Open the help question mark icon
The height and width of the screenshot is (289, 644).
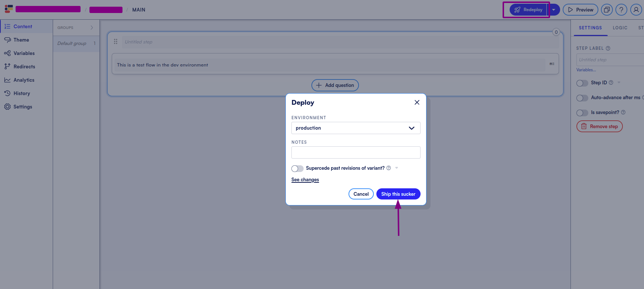click(x=621, y=10)
